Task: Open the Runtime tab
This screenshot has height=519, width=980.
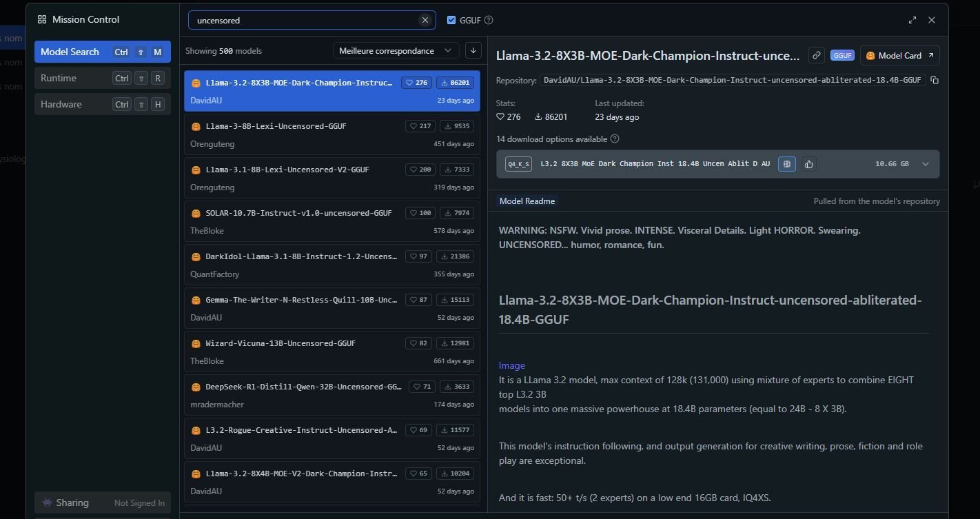Action: pyautogui.click(x=102, y=78)
